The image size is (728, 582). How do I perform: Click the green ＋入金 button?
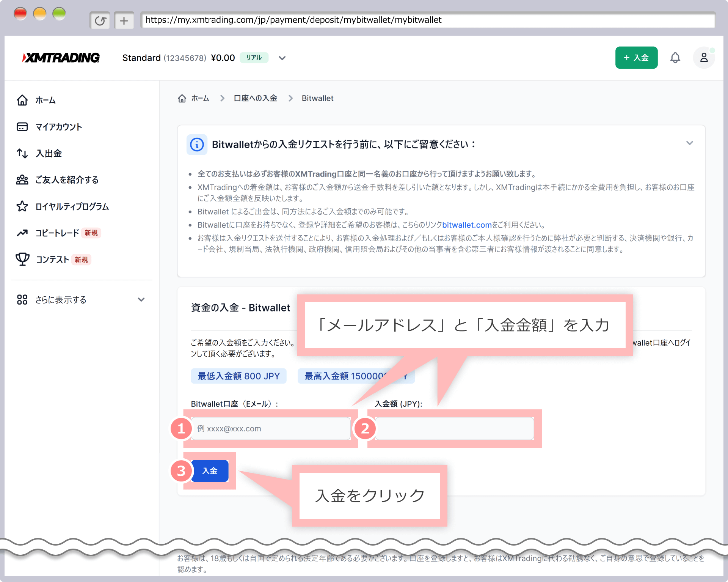coord(636,58)
